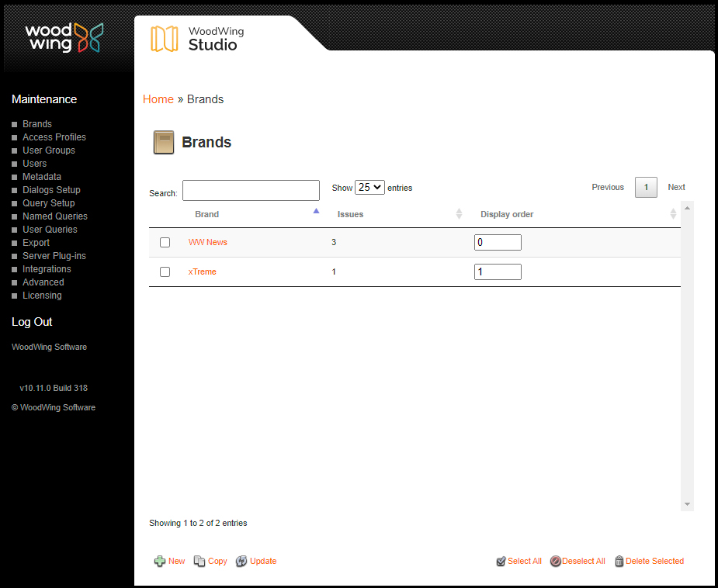Click the Home breadcrumb link
Viewport: 718px width, 588px height.
158,99
